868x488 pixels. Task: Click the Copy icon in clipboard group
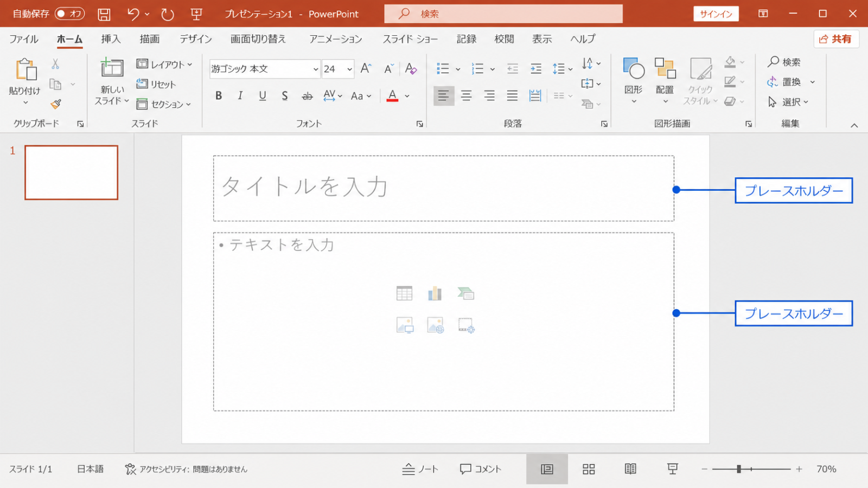tap(55, 84)
